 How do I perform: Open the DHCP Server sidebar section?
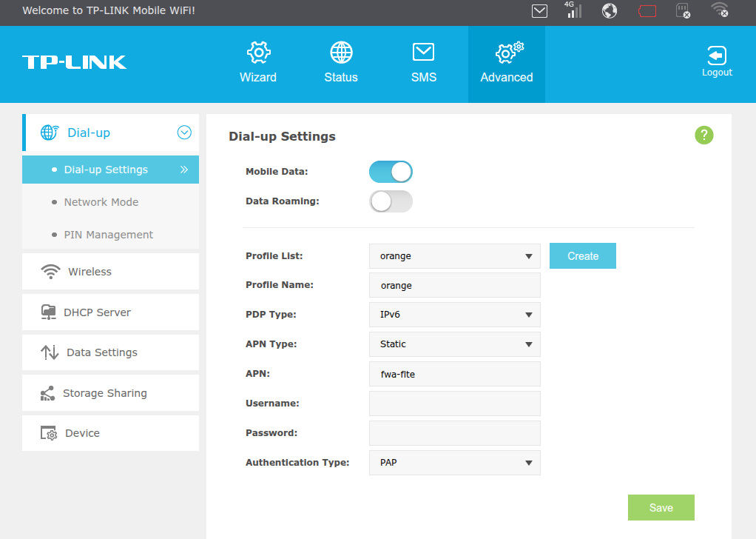(110, 312)
